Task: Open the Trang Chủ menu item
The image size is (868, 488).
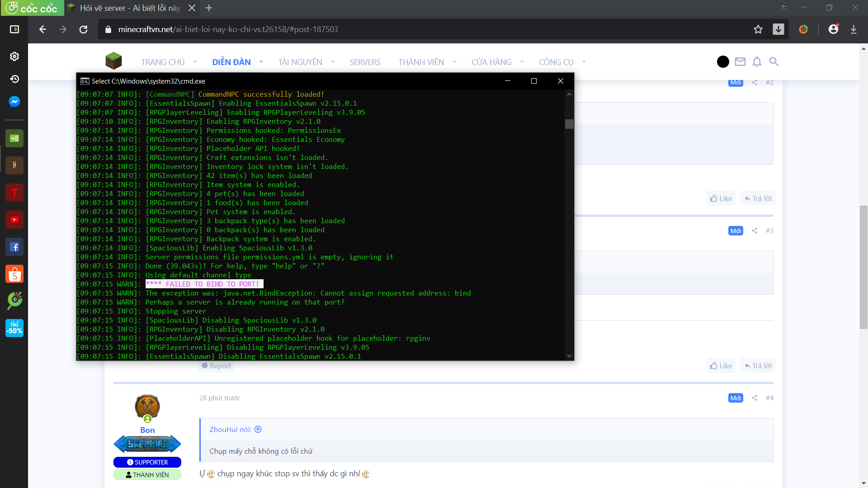Action: pos(163,62)
